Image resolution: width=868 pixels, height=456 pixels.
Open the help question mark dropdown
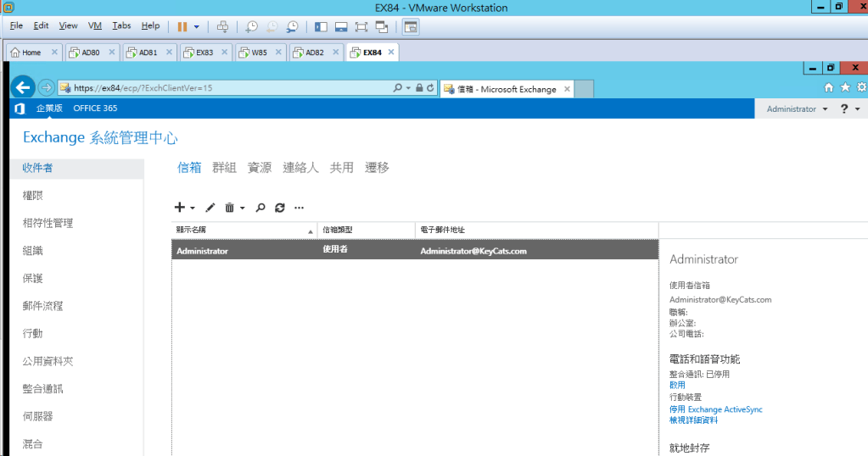point(849,109)
